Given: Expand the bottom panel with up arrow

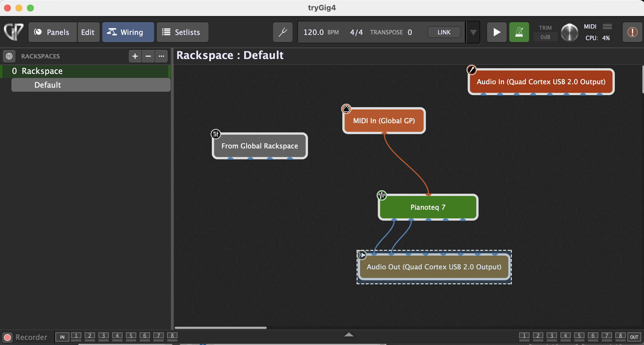Looking at the screenshot, I should [x=349, y=335].
